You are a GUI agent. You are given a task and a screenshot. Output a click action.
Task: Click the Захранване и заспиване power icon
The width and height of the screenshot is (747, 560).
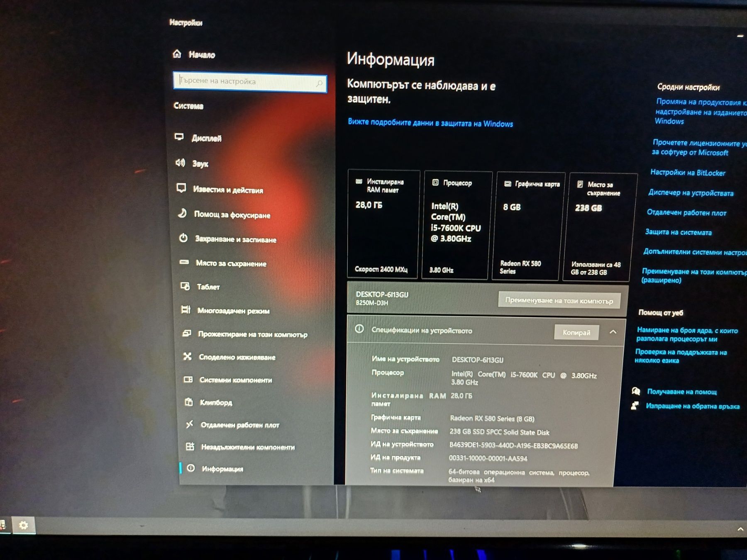183,238
